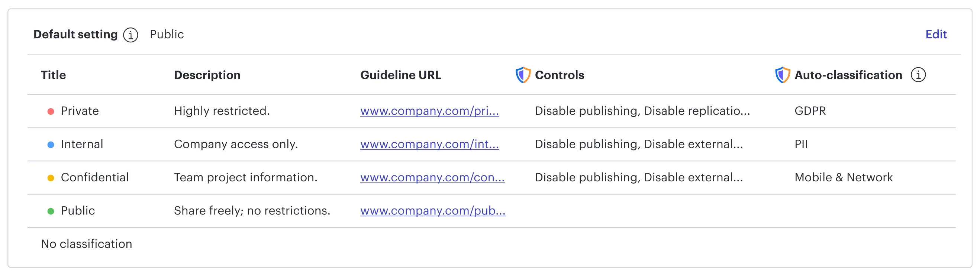The image size is (980, 275).
Task: Select the Internal classification title
Action: coord(82,144)
